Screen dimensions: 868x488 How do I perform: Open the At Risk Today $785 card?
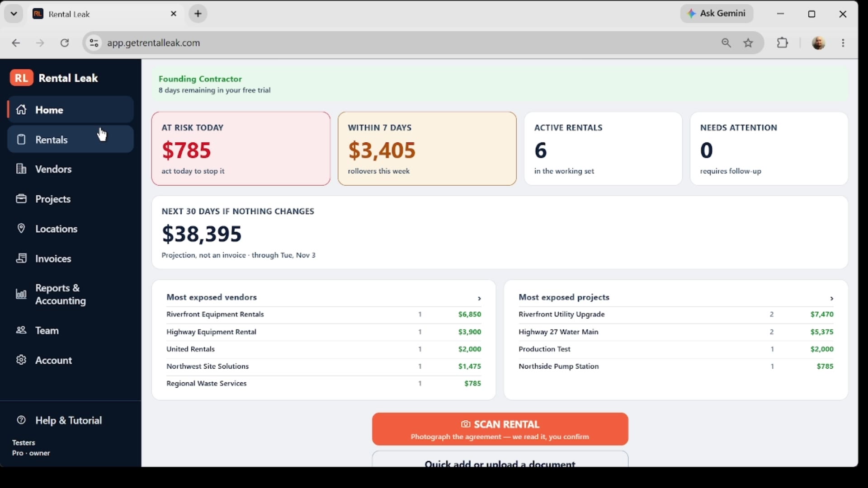pyautogui.click(x=241, y=149)
